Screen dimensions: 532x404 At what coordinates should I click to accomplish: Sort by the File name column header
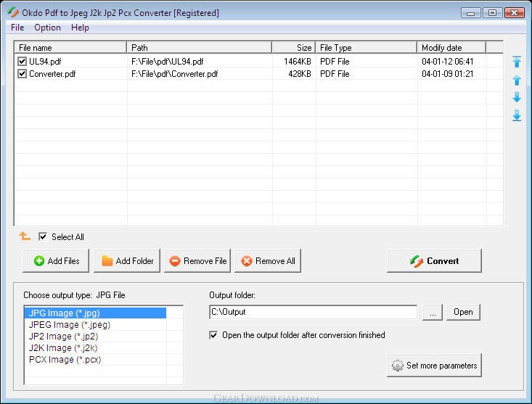click(x=70, y=47)
